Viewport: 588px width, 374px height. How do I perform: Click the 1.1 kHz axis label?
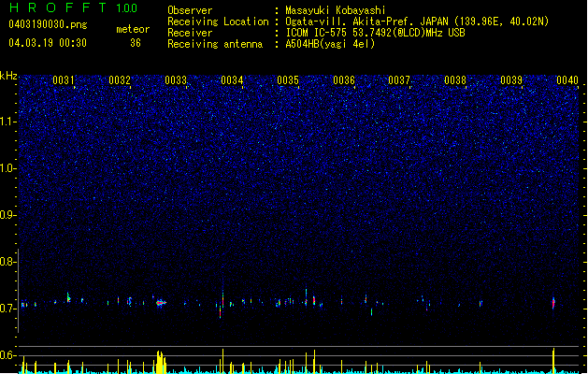pos(7,122)
